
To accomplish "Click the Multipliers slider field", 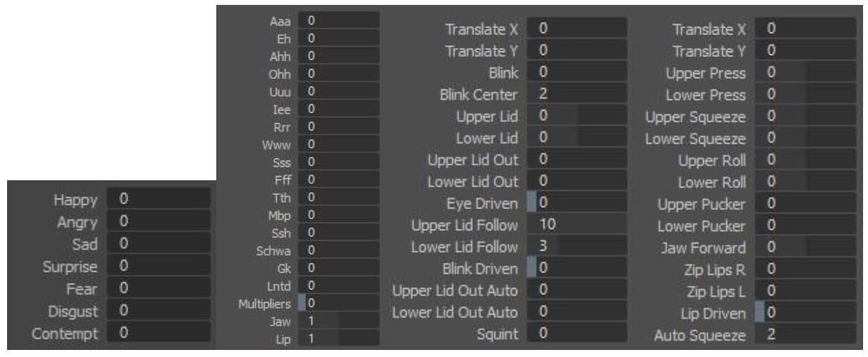I will point(338,303).
